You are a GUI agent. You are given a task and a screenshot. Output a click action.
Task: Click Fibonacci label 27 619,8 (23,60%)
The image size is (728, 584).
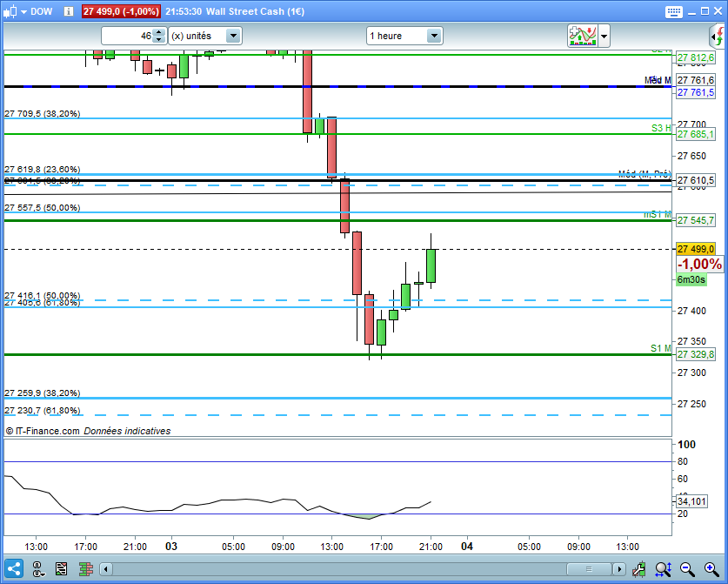(43, 169)
